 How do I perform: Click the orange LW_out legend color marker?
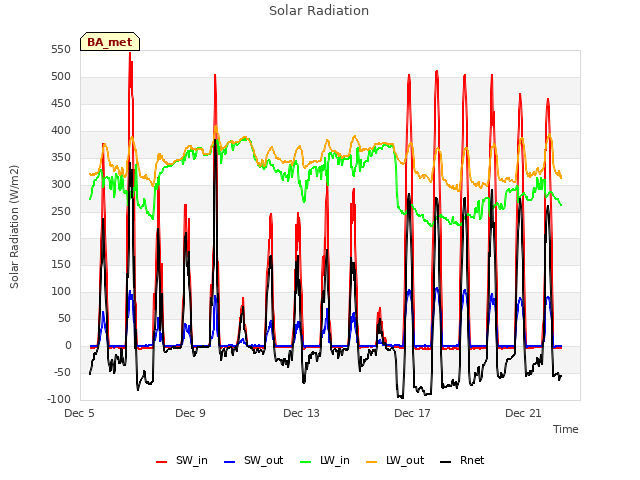click(372, 462)
